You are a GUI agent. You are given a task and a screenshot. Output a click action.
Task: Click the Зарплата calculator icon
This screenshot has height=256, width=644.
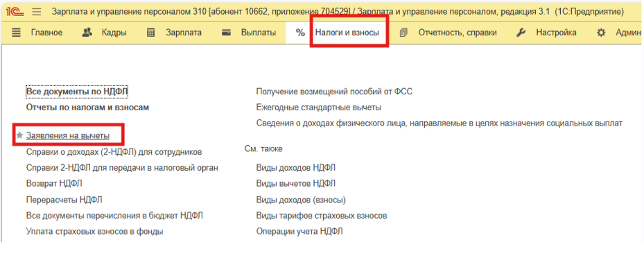(x=151, y=33)
